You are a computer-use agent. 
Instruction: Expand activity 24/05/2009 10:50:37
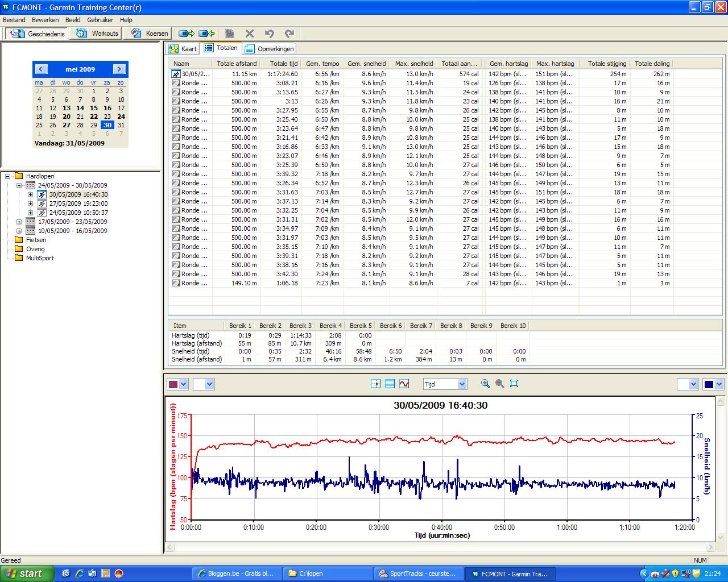click(30, 213)
